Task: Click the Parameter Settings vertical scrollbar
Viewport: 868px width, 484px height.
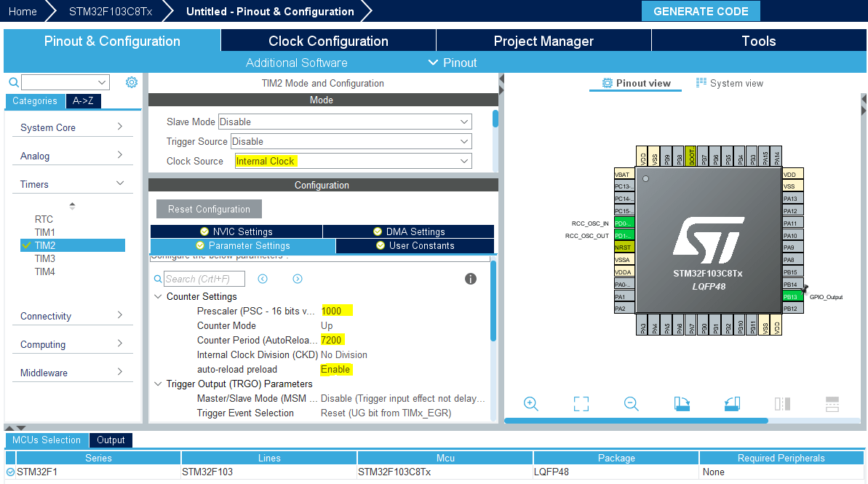Action: coord(493,300)
